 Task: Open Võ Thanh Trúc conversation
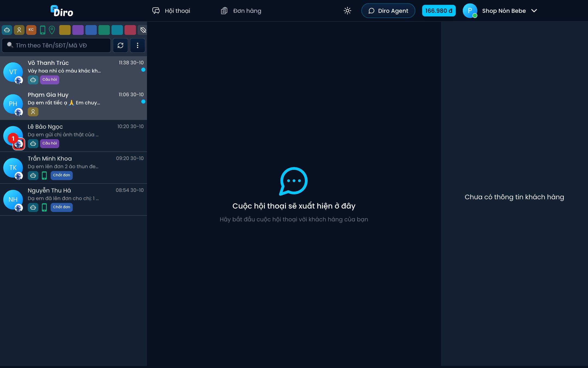73,72
